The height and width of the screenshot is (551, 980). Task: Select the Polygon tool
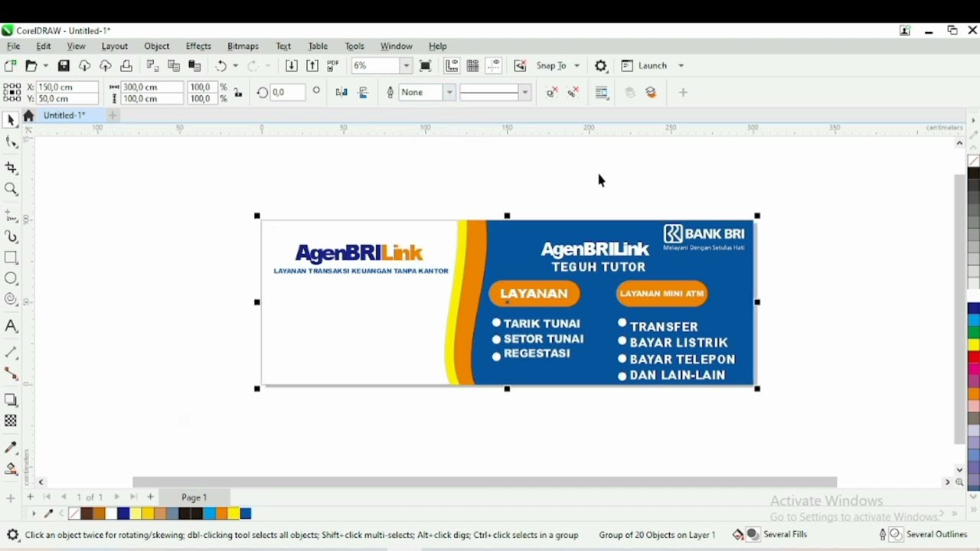click(11, 300)
